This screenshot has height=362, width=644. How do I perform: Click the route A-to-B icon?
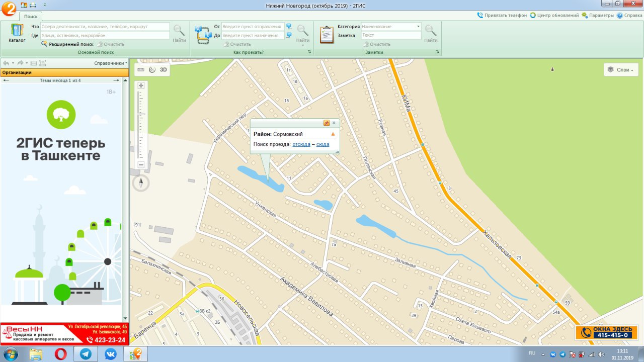pyautogui.click(x=202, y=34)
